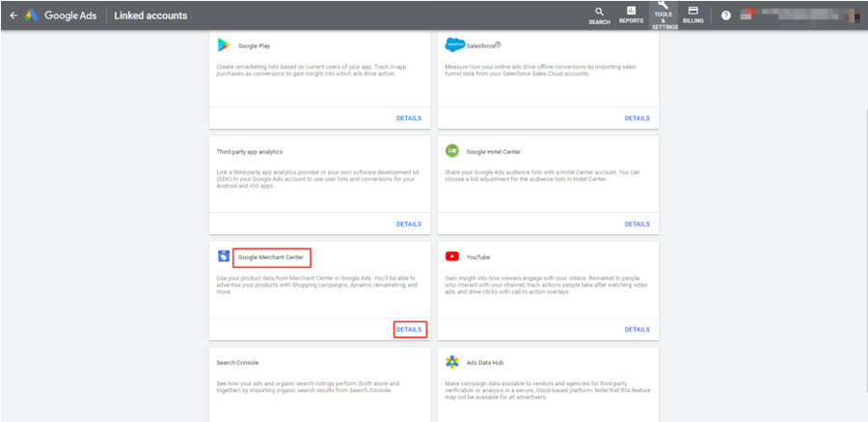Click the Ads Data Hub card title
868x422 pixels.
485,363
